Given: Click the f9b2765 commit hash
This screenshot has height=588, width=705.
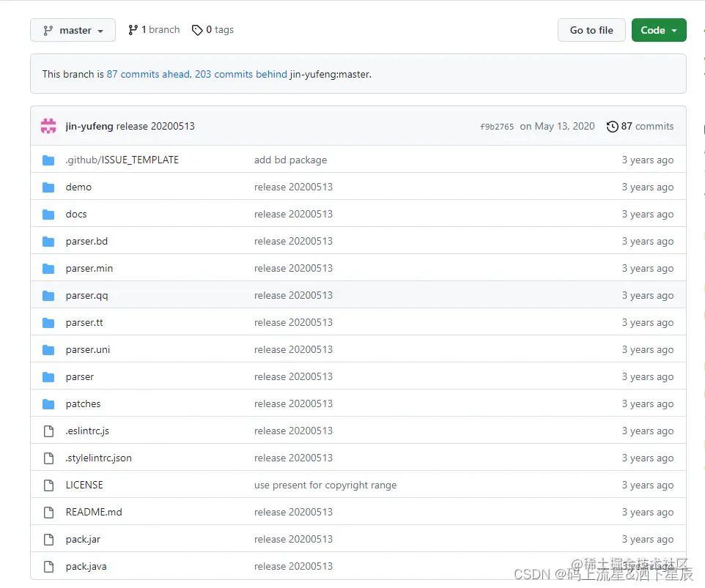Looking at the screenshot, I should (x=497, y=127).
